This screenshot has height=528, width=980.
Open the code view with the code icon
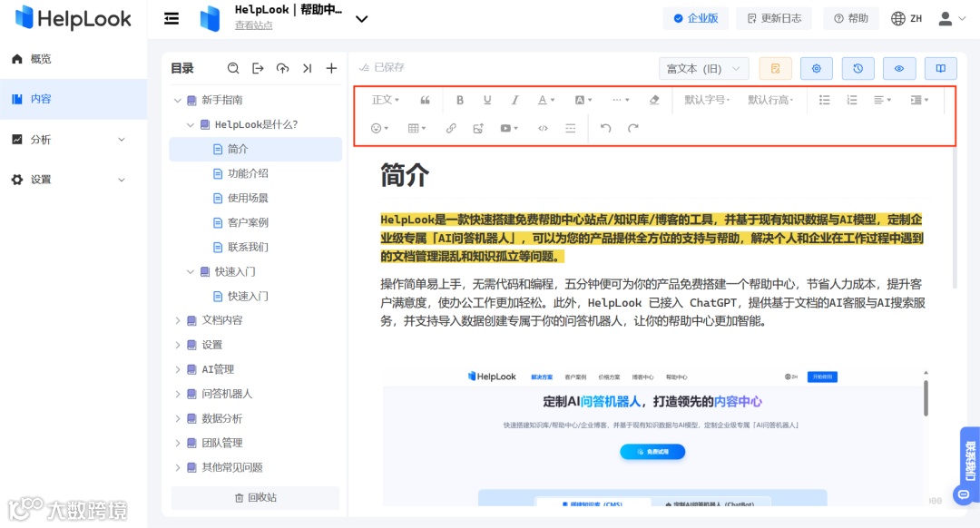543,128
